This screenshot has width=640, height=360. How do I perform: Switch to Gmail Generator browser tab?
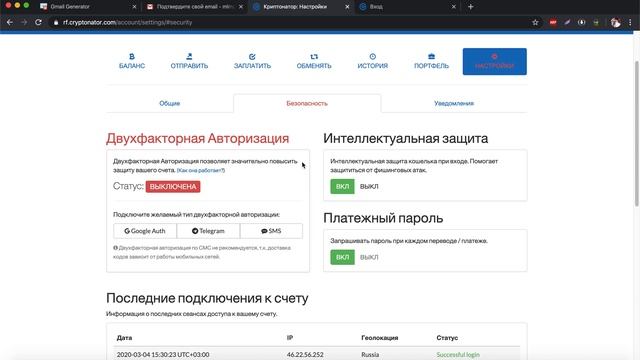coord(88,7)
